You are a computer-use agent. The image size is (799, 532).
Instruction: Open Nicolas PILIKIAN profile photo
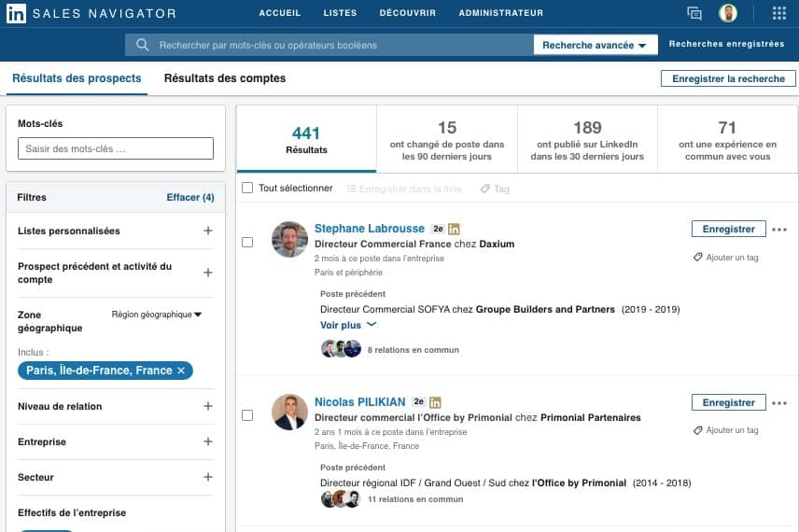click(x=289, y=412)
